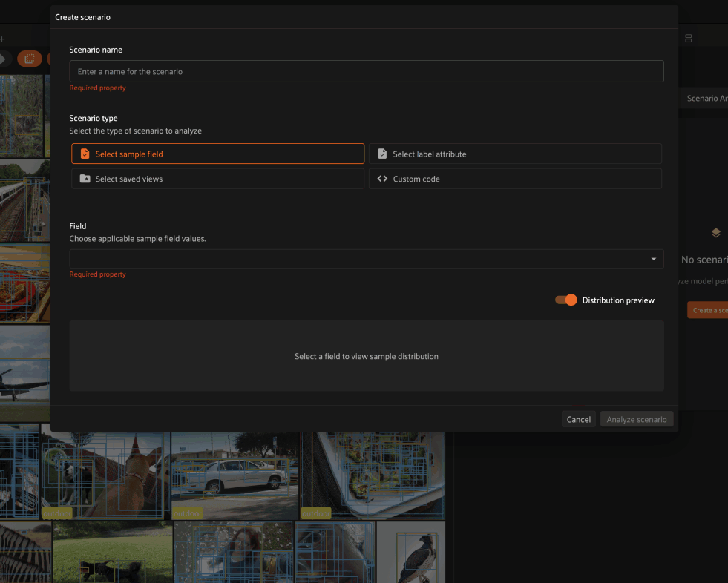Viewport: 728px width, 583px height.
Task: Choose Select sample field scenario type
Action: pos(217,154)
